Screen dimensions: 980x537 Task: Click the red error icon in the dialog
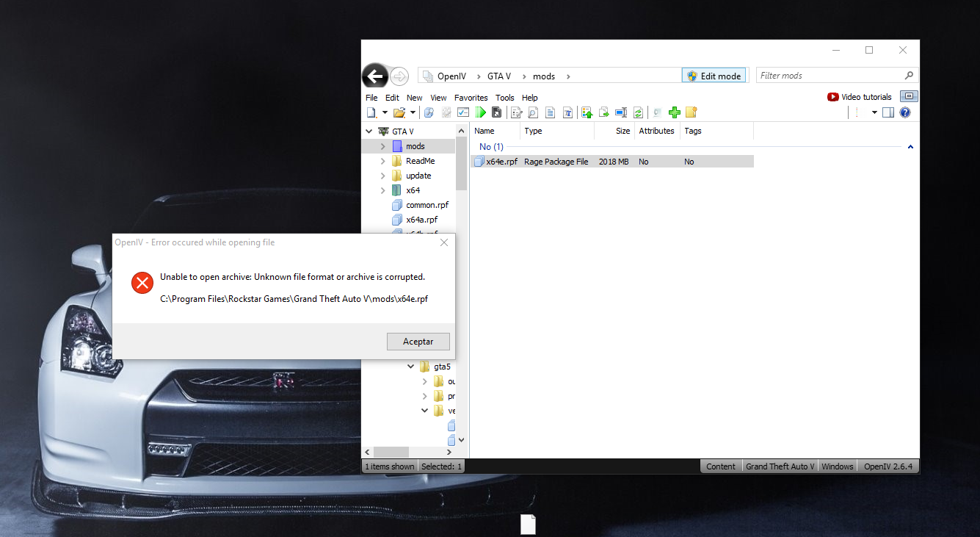point(142,282)
